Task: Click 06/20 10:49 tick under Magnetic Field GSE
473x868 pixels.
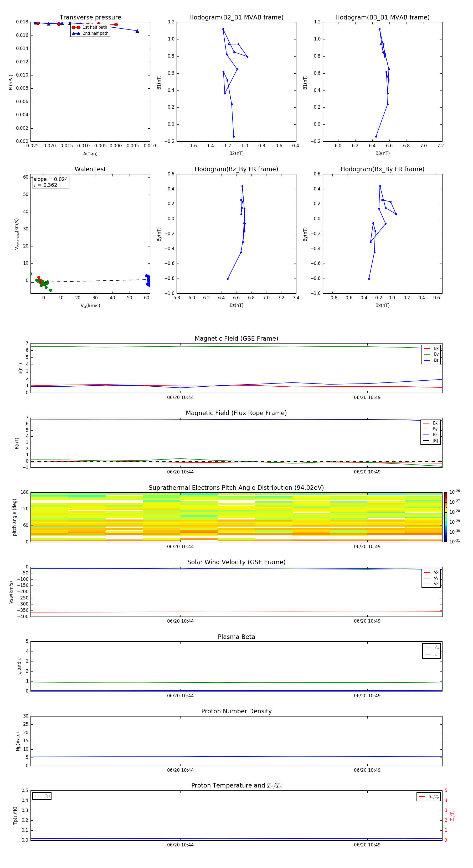Action: coord(367,397)
